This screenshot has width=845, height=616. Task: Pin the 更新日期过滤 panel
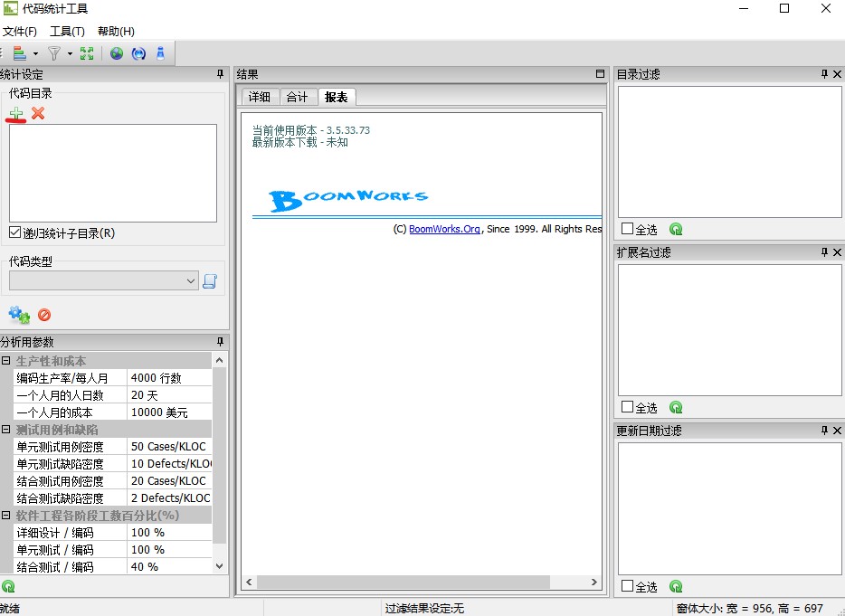point(824,431)
